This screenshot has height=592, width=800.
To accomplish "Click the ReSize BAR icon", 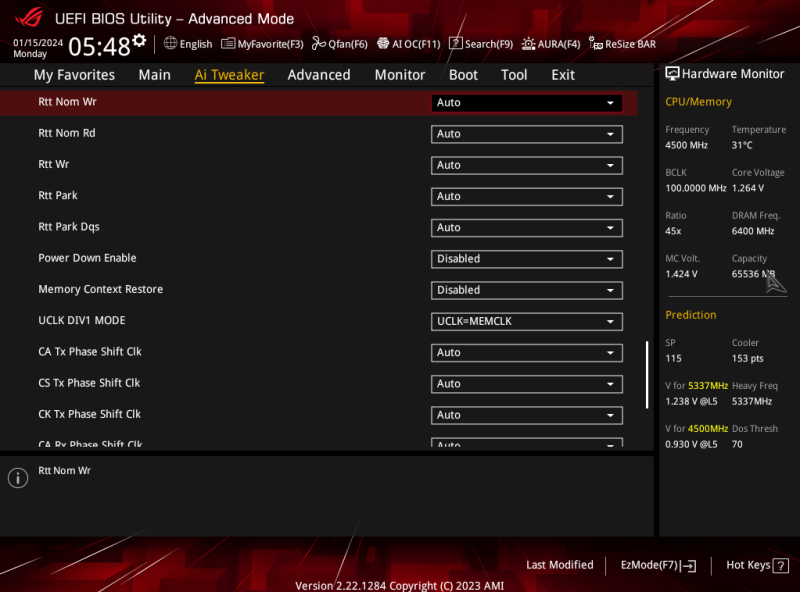I will coord(595,44).
